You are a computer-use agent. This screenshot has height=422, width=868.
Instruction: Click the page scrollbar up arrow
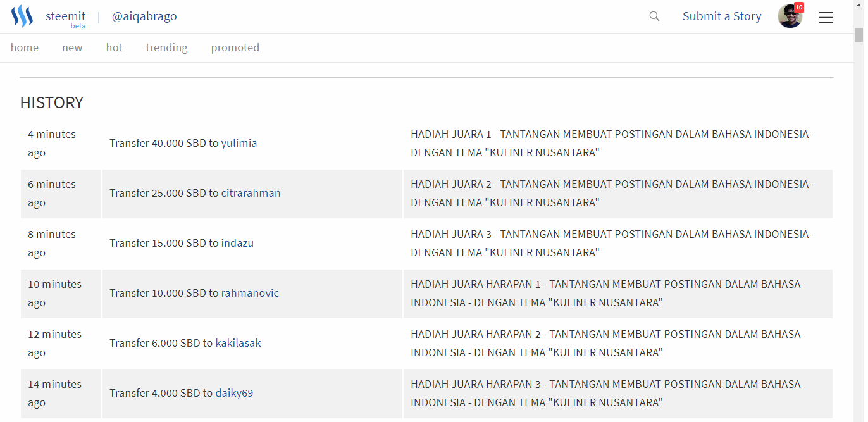coord(859,6)
